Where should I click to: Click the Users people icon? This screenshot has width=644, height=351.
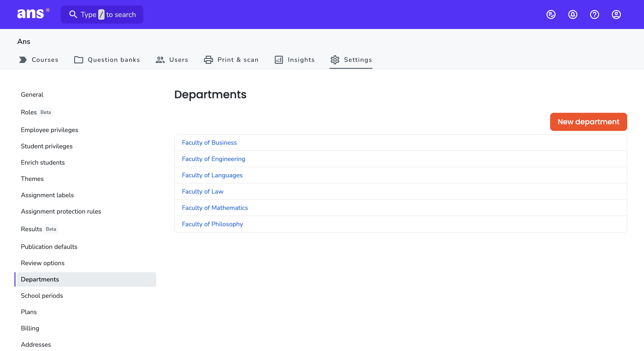[160, 60]
